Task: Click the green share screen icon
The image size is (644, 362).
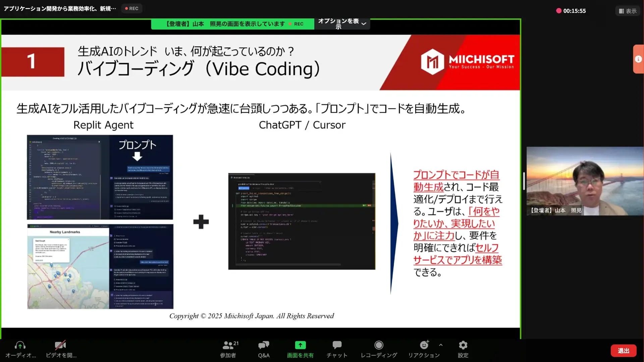Action: coord(300,345)
